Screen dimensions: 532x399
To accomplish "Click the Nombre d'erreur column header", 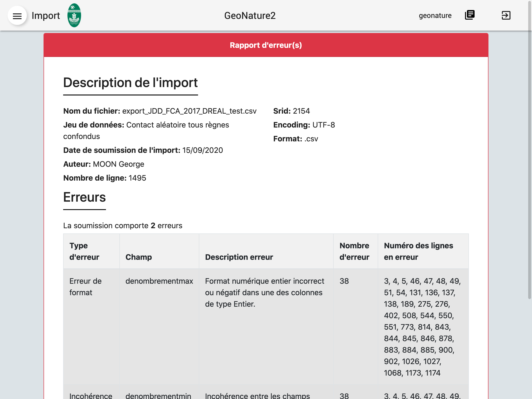I will pos(355,251).
